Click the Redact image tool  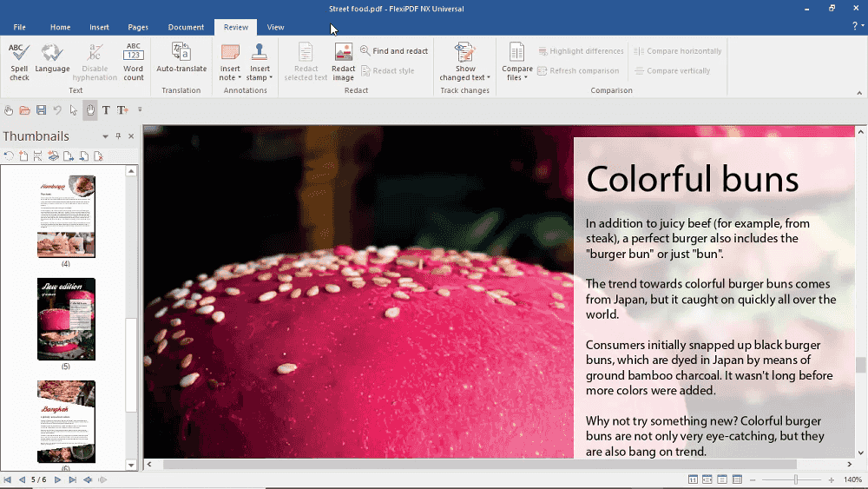(x=343, y=62)
